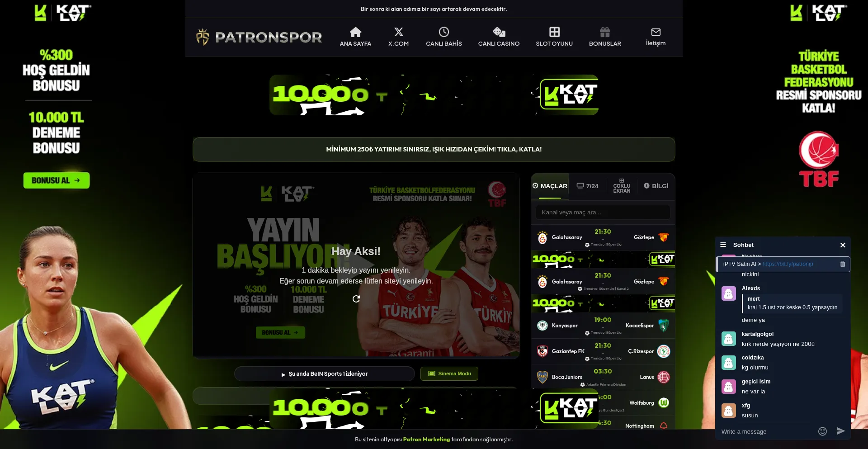Click the 10.000 banner between Galatasaray matches

603,260
